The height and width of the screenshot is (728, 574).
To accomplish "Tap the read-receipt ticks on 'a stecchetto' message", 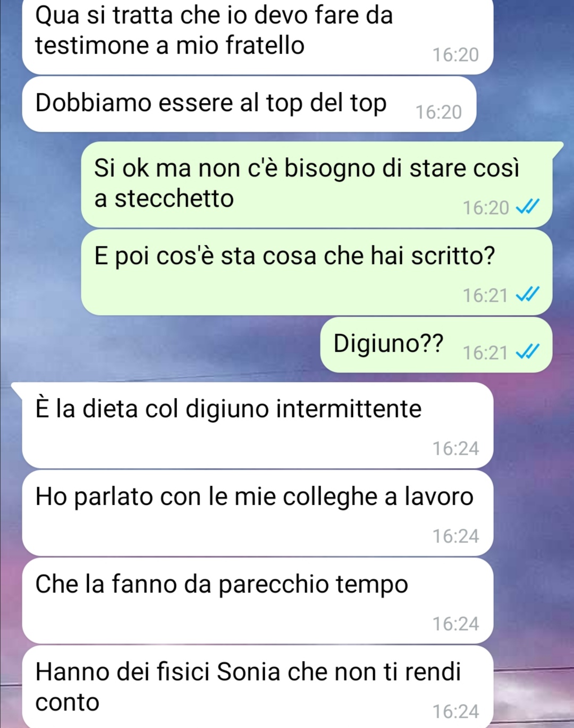I will (x=528, y=206).
